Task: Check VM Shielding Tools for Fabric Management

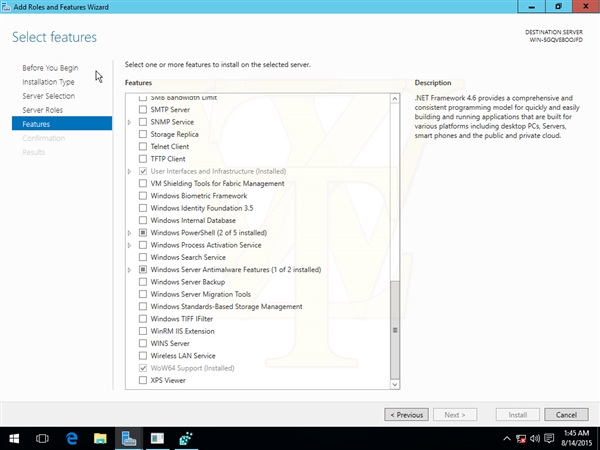Action: (143, 183)
